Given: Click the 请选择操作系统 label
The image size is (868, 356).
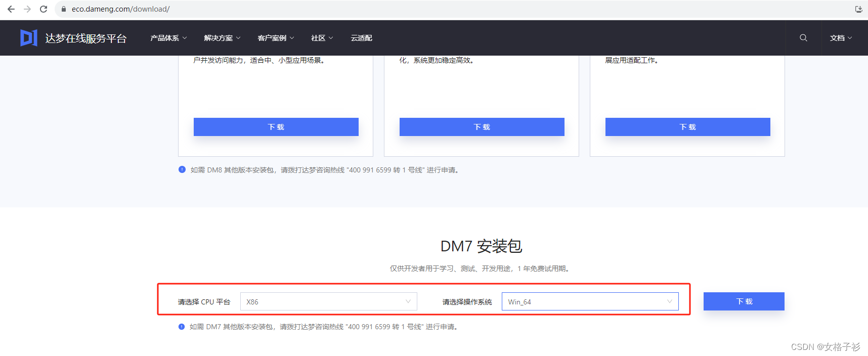Looking at the screenshot, I should pyautogui.click(x=467, y=302).
